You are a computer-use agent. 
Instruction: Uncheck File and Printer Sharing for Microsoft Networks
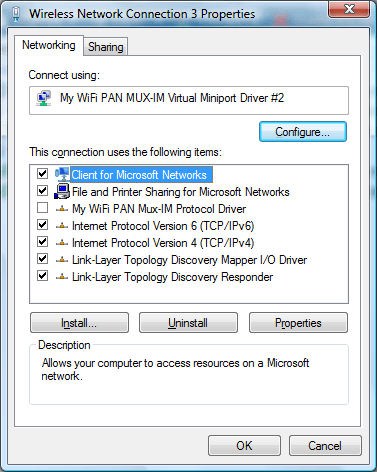coord(42,191)
